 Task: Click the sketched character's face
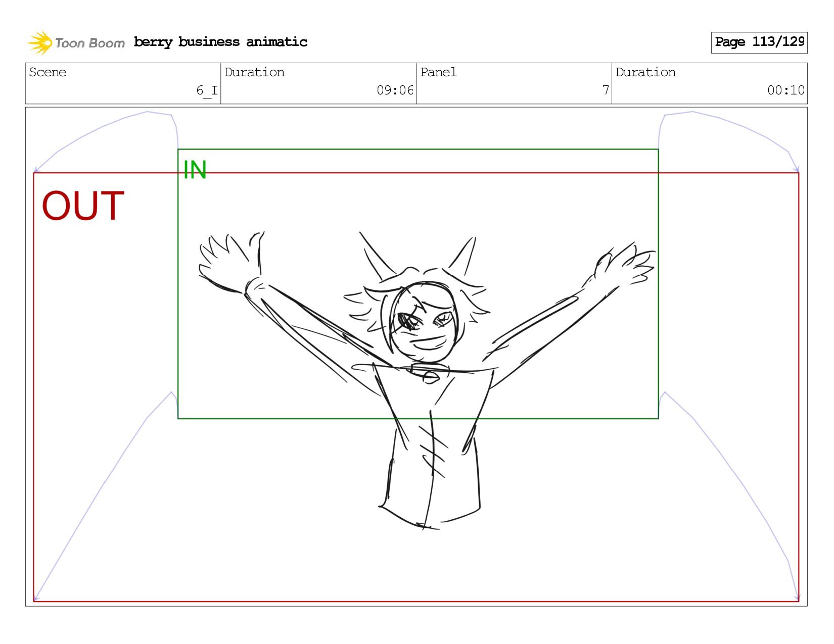424,323
